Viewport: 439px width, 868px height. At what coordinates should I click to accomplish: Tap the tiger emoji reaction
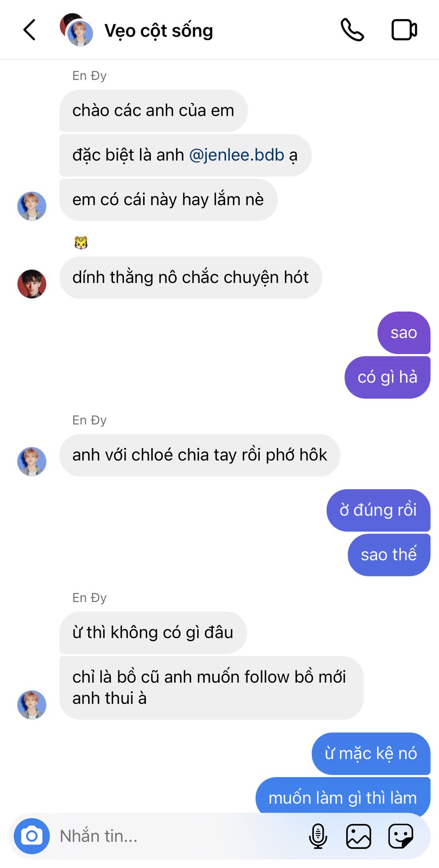pyautogui.click(x=81, y=243)
